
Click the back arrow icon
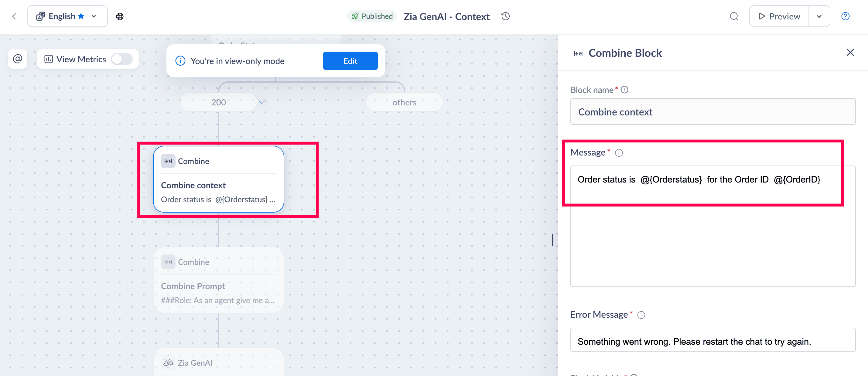(x=14, y=16)
